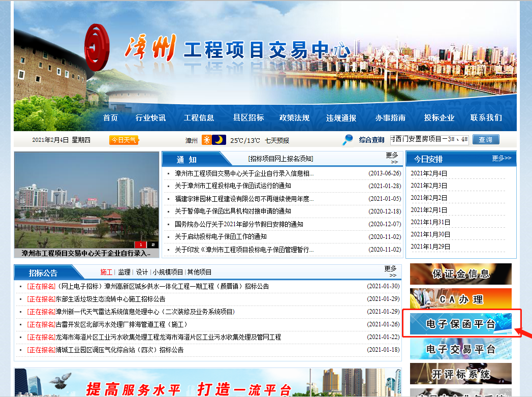The width and height of the screenshot is (532, 397).
Task: Click 更多>> in the 招标公告 section
Action: [389, 271]
